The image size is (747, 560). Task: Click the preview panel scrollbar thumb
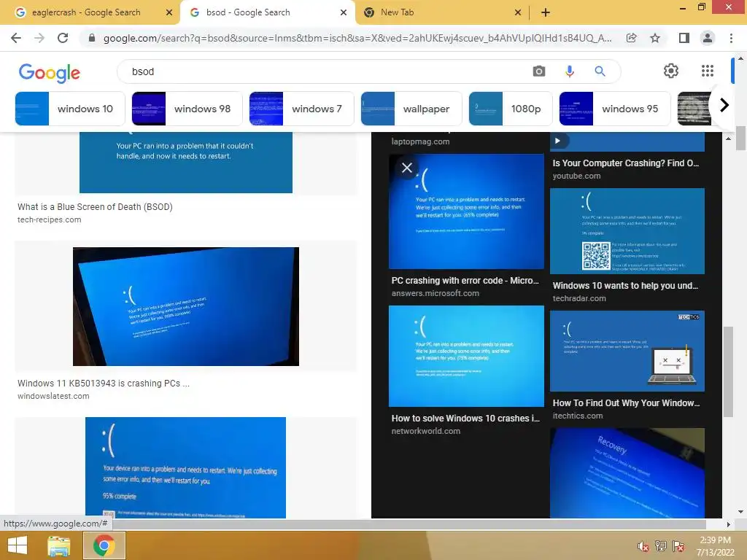[728, 371]
